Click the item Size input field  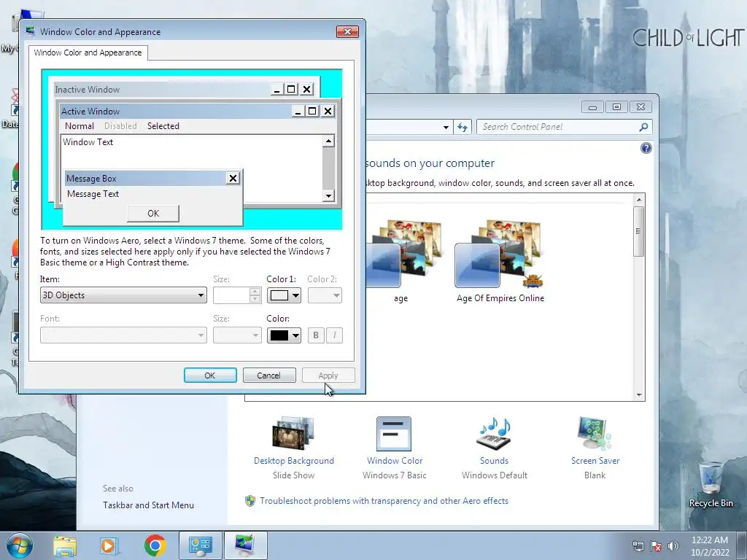point(231,295)
